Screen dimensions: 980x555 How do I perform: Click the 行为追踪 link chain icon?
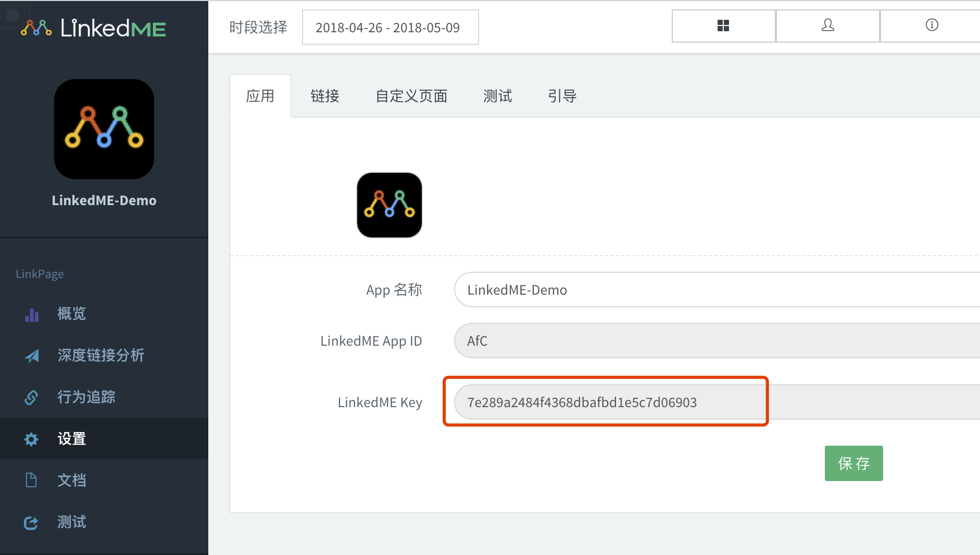pyautogui.click(x=31, y=397)
